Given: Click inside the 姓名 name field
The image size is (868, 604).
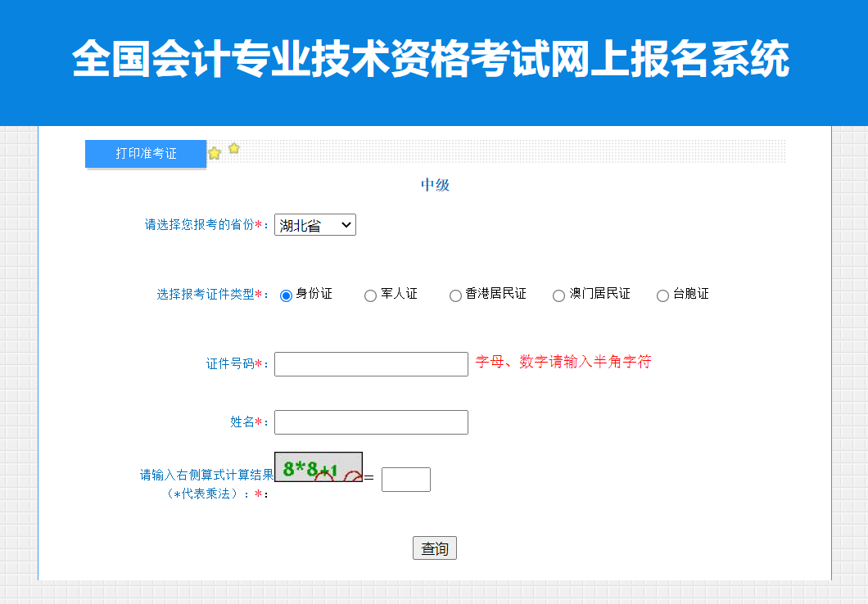Looking at the screenshot, I should [x=370, y=421].
